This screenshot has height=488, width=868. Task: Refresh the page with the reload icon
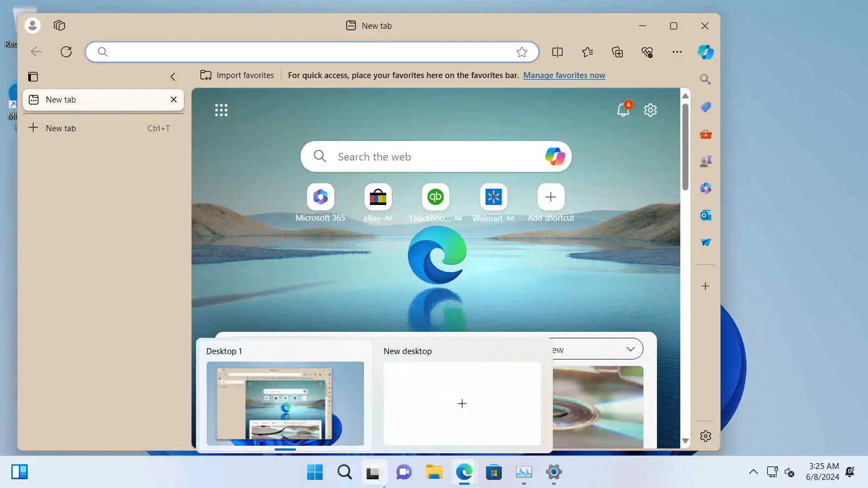point(66,52)
